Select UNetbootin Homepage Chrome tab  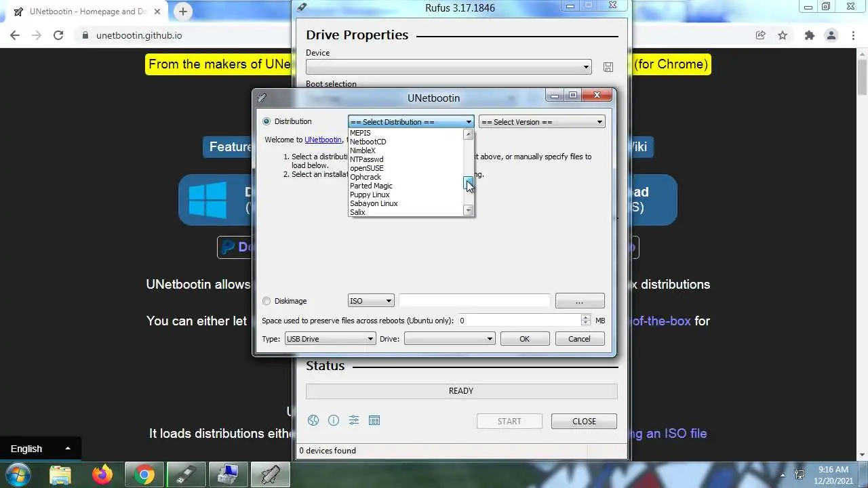(x=88, y=12)
